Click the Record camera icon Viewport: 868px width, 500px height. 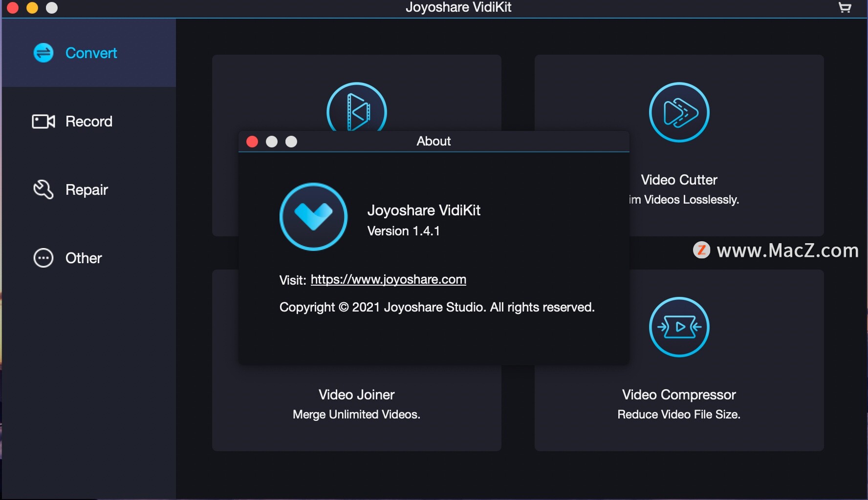[43, 121]
